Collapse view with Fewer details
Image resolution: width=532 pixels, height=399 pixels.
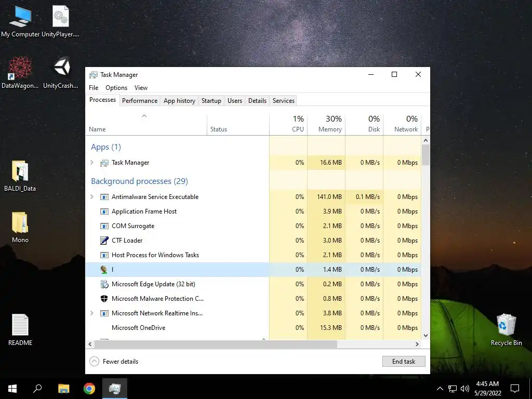coord(114,362)
